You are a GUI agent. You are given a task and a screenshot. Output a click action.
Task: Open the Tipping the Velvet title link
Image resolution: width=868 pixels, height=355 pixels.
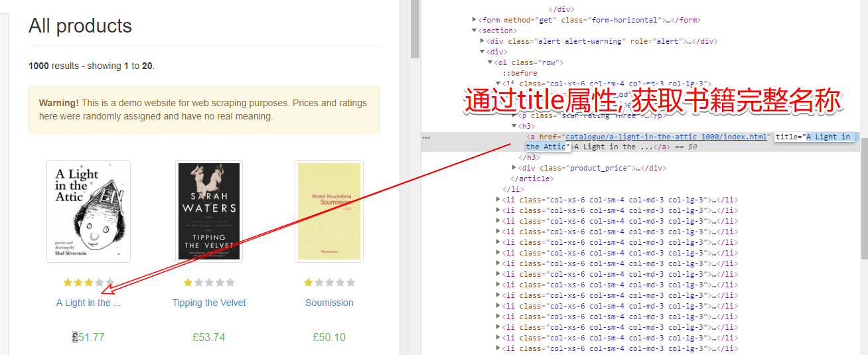pos(209,303)
